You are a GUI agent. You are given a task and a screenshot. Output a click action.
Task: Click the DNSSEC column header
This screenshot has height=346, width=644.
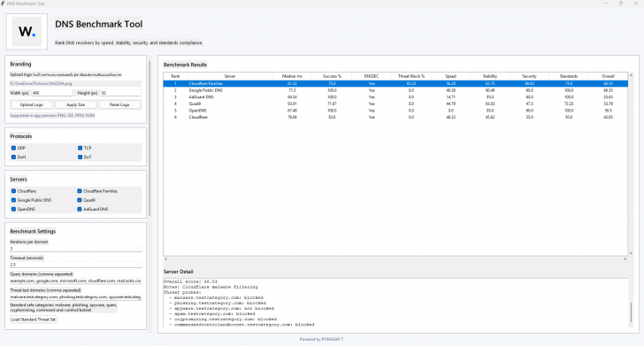(x=372, y=76)
